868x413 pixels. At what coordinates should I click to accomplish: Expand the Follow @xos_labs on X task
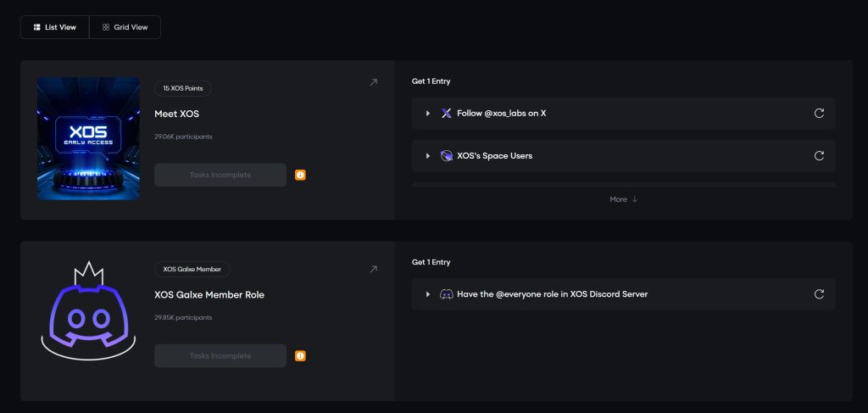click(x=428, y=114)
